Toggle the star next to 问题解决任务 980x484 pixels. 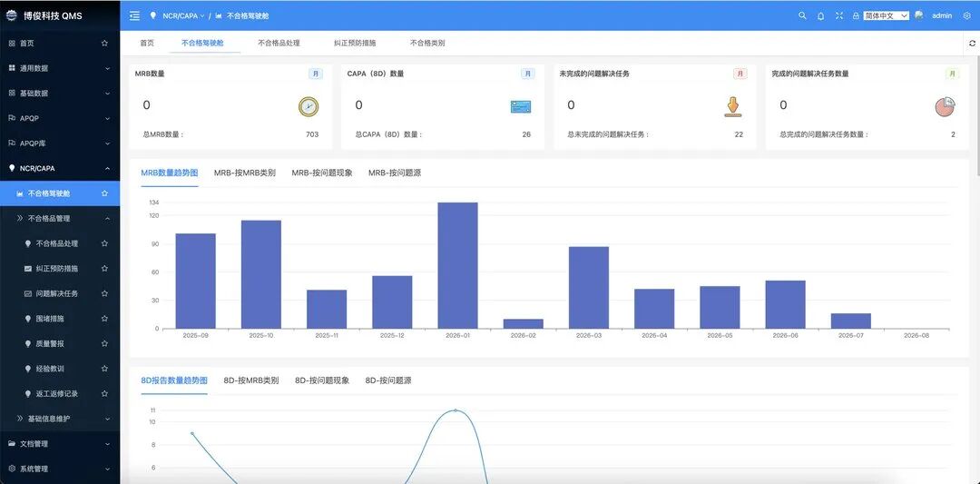[104, 293]
